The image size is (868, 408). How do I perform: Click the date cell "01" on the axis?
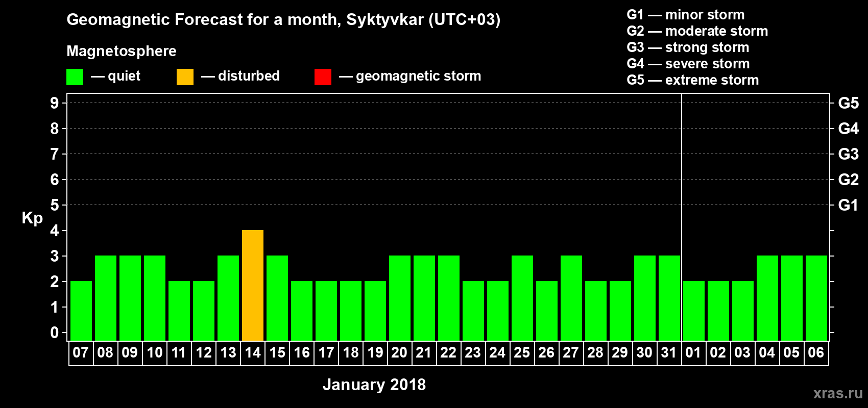pyautogui.click(x=693, y=353)
